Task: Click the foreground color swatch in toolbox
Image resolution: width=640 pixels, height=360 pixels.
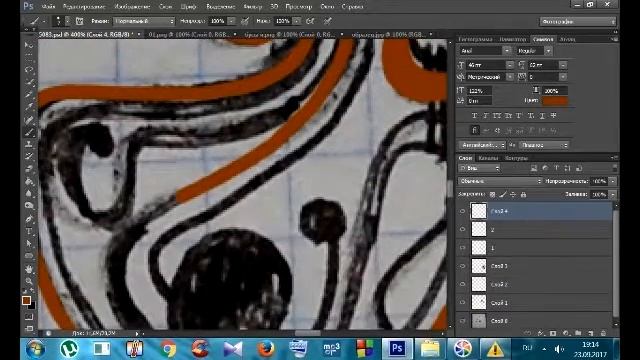Action: pyautogui.click(x=27, y=301)
